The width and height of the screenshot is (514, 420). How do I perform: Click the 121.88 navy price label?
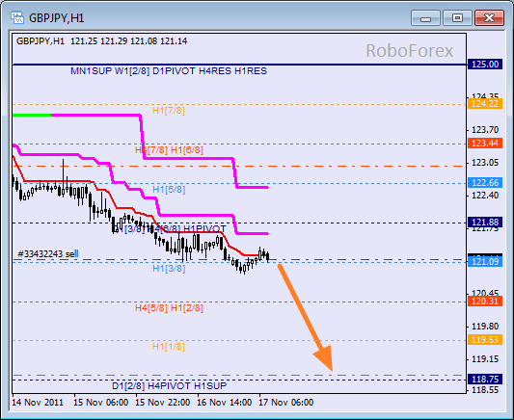[485, 223]
